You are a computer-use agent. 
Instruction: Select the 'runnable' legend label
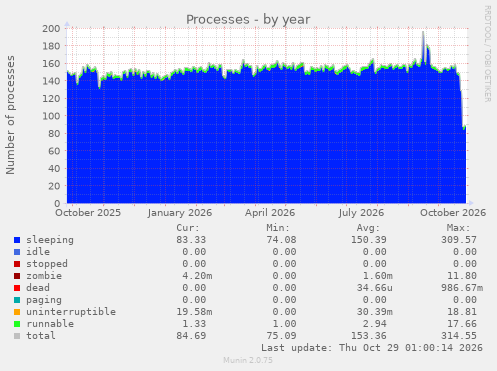pos(50,324)
